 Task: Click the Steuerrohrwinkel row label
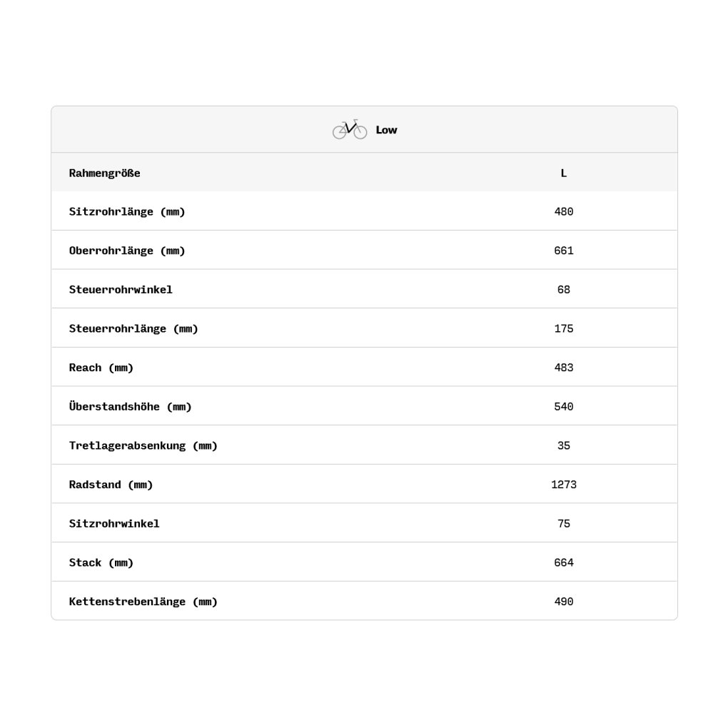121,290
